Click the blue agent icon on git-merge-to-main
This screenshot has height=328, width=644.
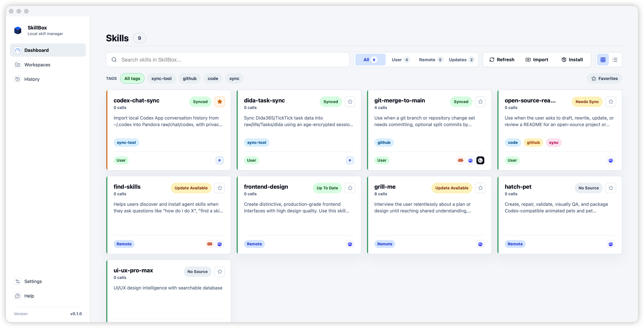coord(470,161)
